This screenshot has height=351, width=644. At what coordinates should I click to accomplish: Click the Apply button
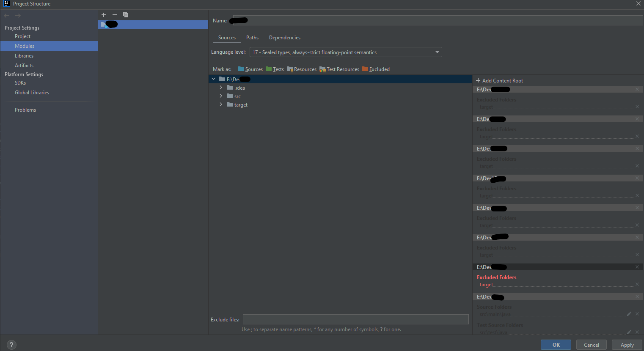pos(627,345)
